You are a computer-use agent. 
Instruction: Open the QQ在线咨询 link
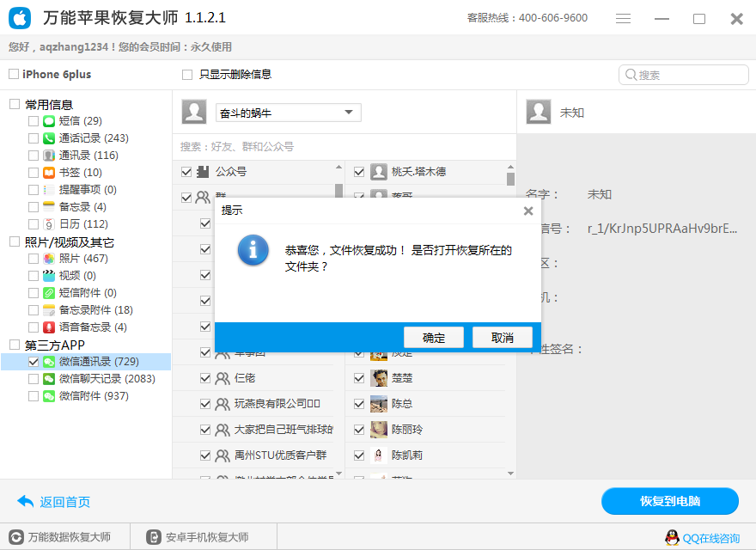tap(711, 539)
